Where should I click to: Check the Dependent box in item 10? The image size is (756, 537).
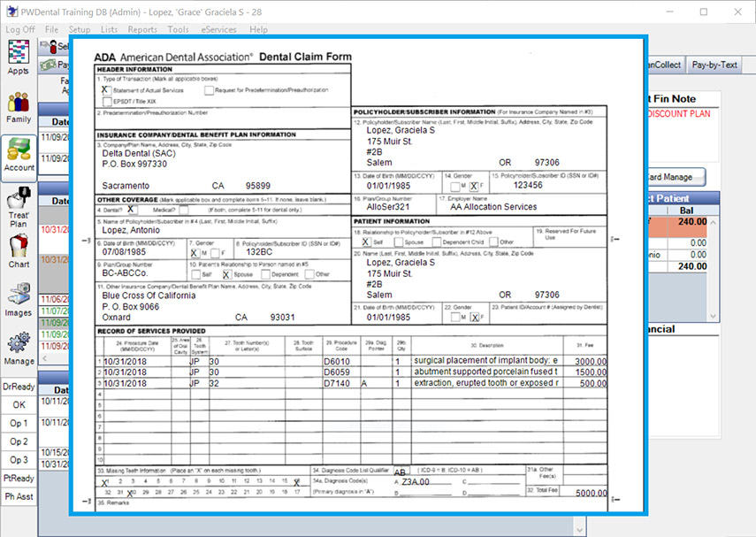[265, 274]
